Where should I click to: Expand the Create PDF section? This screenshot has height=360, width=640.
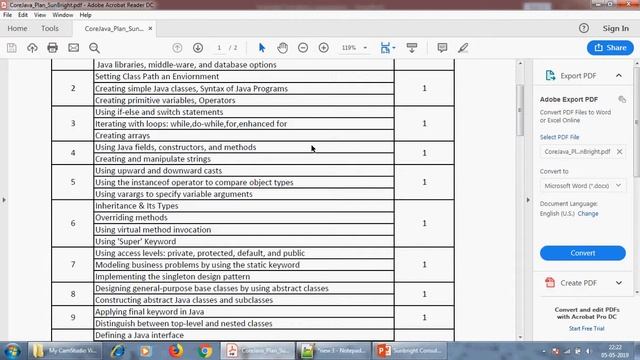(x=619, y=283)
